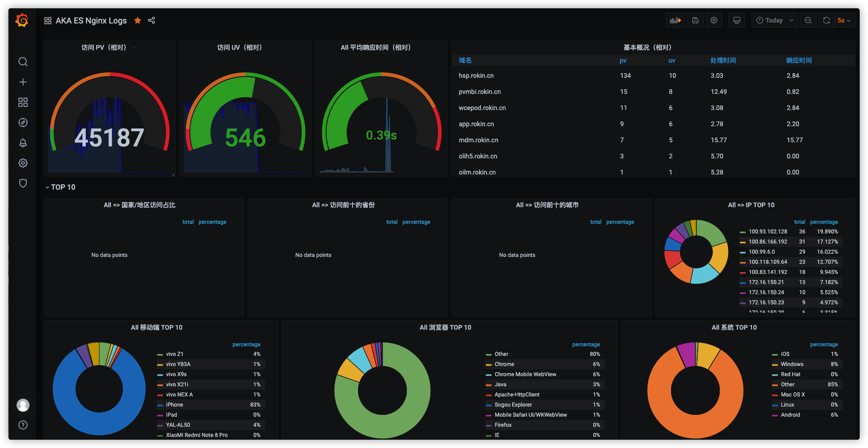The image size is (868, 448).
Task: Open the sidebar Explore compass icon
Action: (x=23, y=122)
